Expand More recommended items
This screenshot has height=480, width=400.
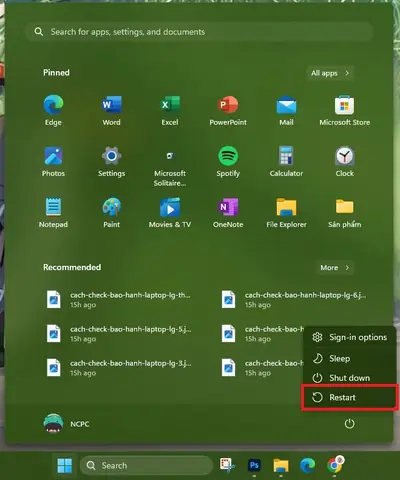tap(335, 268)
